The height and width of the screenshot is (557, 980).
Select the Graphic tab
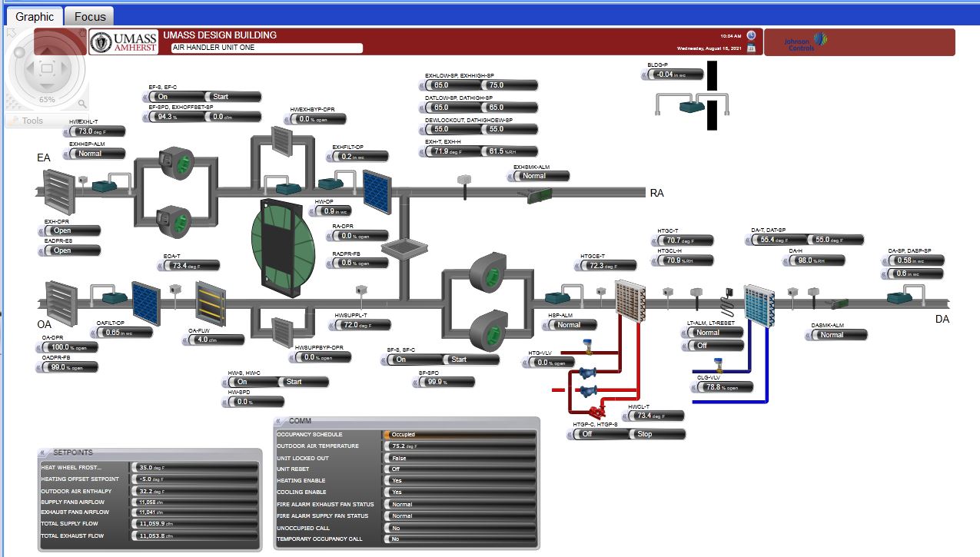click(35, 16)
